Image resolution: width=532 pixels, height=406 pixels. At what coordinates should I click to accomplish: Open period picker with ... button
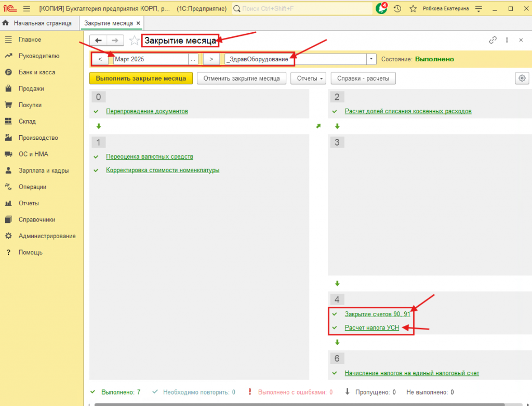point(193,59)
